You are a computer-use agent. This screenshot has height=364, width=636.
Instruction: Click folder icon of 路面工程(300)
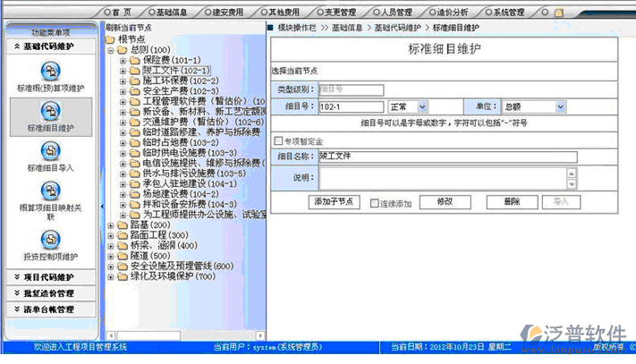tap(122, 235)
